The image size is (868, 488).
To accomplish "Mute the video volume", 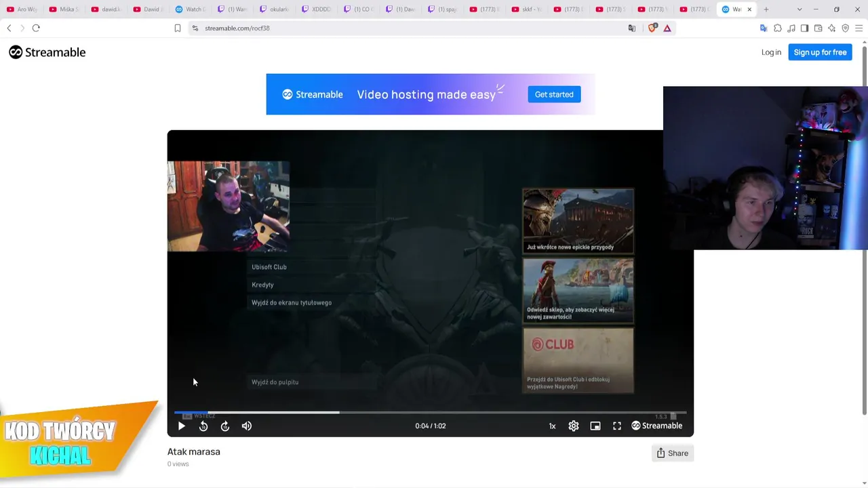I will 247,426.
